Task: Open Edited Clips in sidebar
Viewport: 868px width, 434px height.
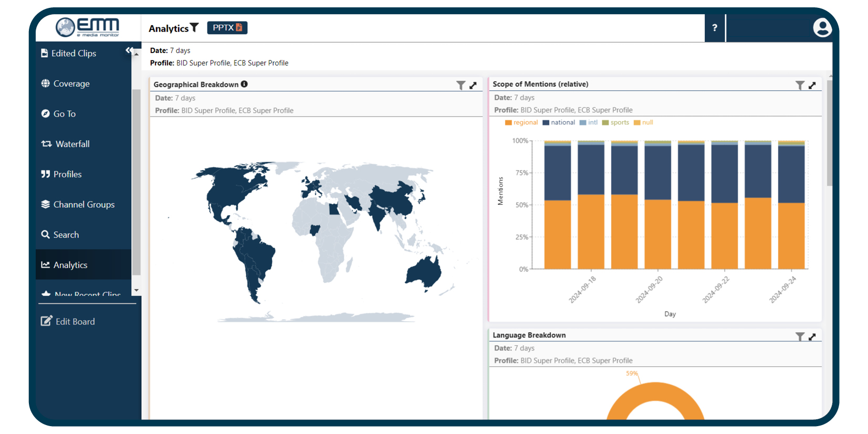Action: tap(74, 54)
